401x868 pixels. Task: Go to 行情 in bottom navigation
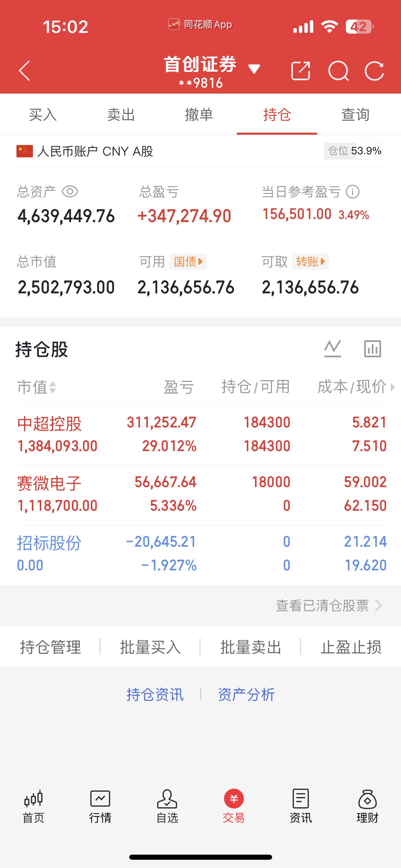coord(100,807)
